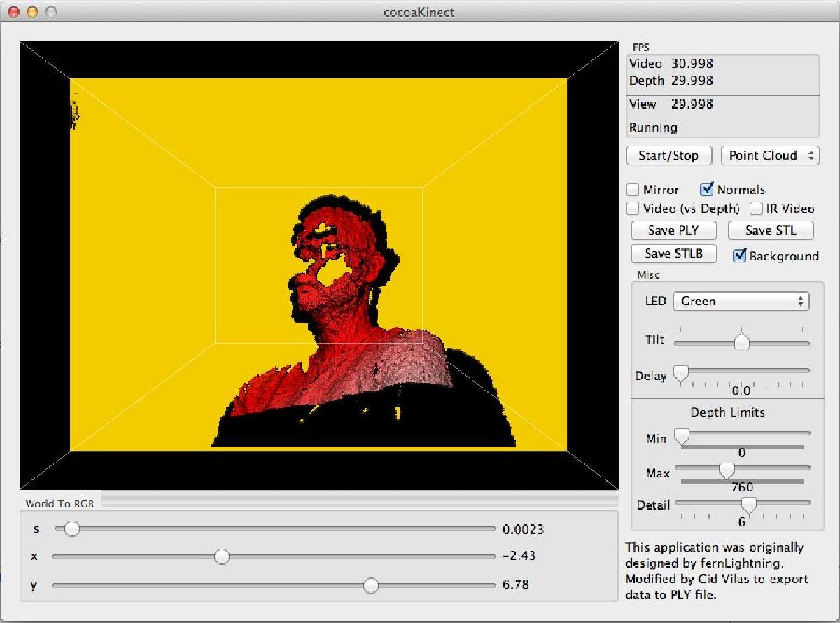
Task: Click the x offset slider knob
Action: [x=222, y=556]
